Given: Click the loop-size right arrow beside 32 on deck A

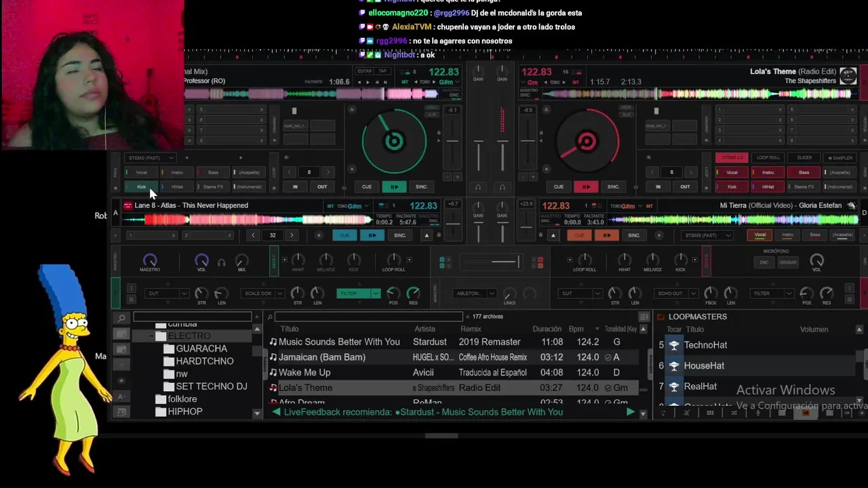Looking at the screenshot, I should (292, 235).
